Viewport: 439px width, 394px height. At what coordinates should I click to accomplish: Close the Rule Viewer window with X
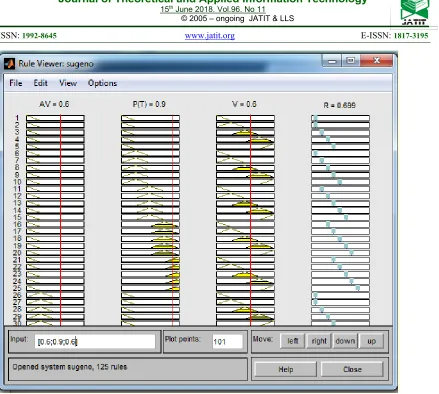(x=377, y=61)
